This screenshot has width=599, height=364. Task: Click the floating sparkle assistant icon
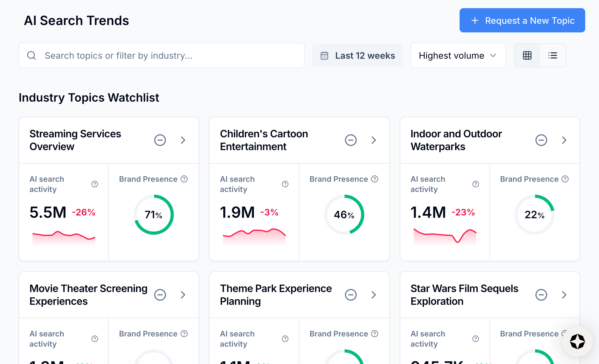pos(577,341)
